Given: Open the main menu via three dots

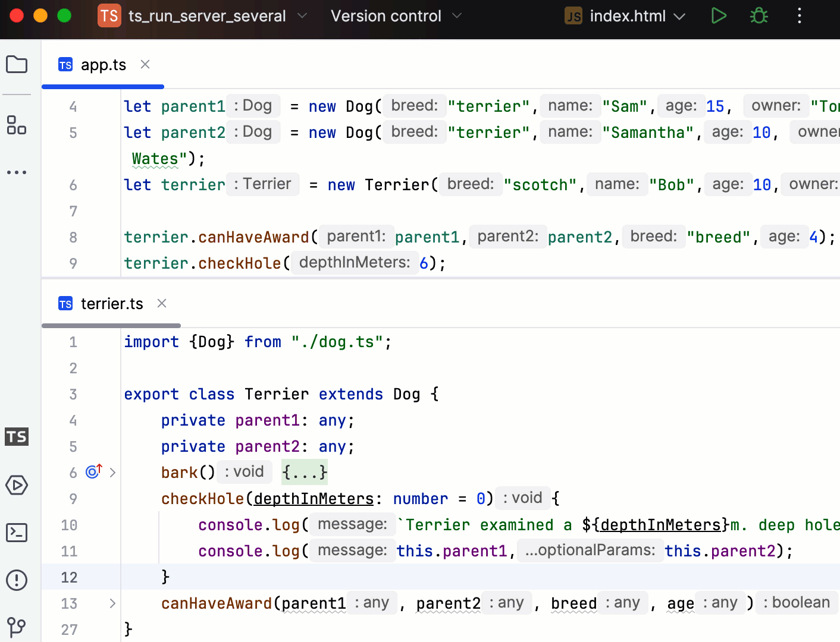Looking at the screenshot, I should pyautogui.click(x=800, y=16).
